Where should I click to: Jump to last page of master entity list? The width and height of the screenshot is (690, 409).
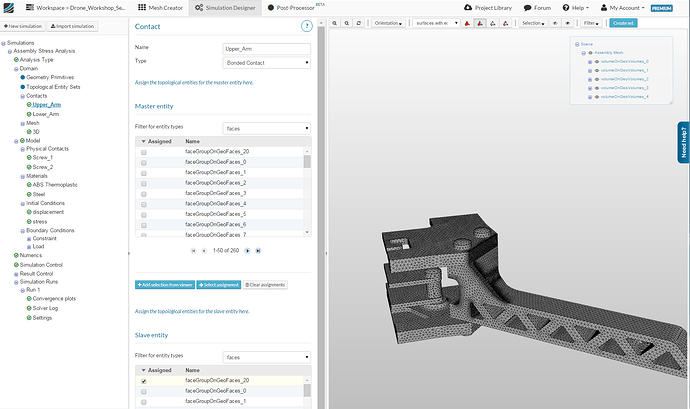pos(258,250)
